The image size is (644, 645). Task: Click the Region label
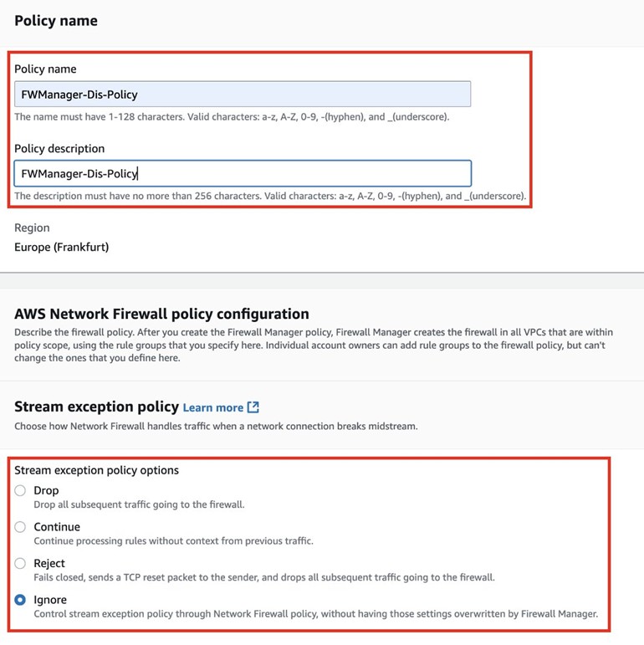tap(32, 228)
